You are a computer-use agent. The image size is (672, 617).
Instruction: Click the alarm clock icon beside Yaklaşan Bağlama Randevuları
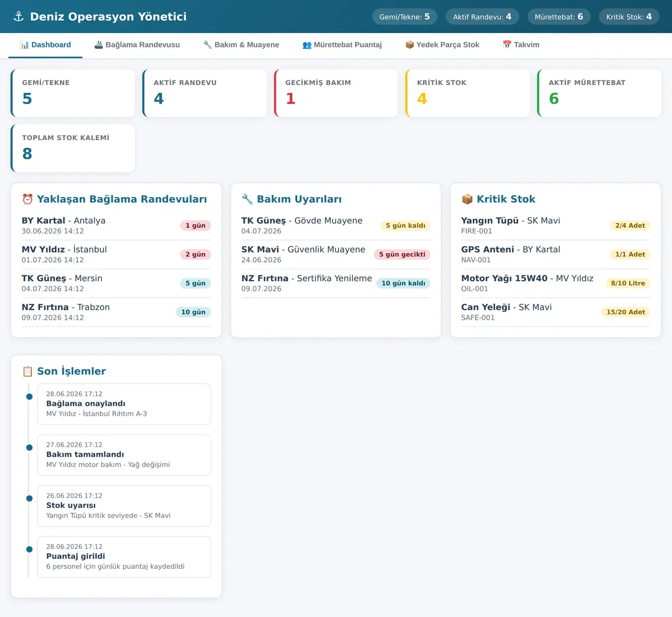tap(27, 199)
